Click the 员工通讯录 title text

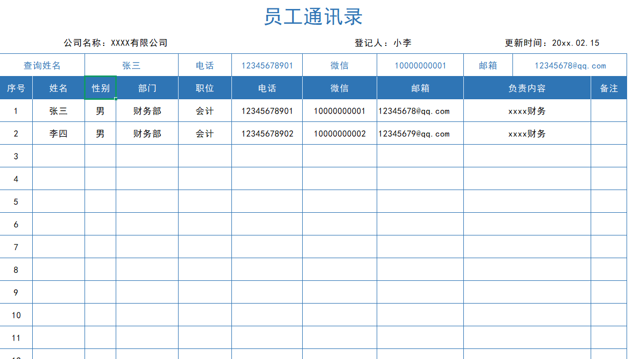pos(313,16)
